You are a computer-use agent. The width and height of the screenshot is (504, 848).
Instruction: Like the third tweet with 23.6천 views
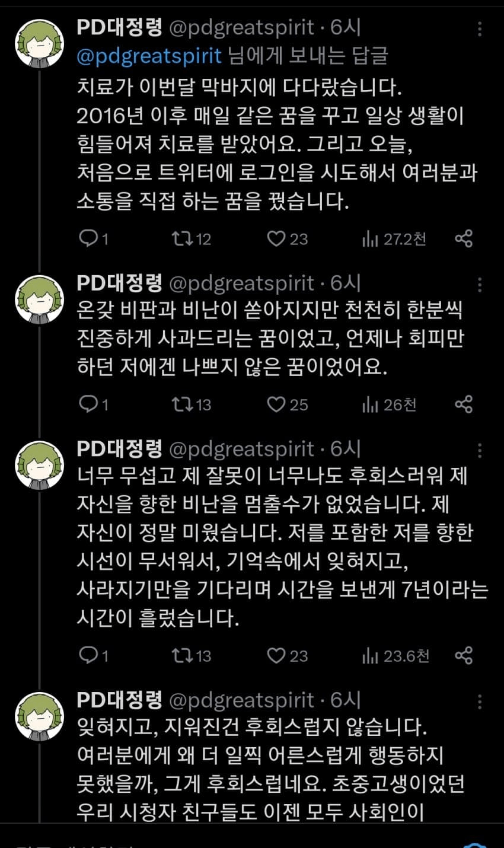(x=287, y=655)
